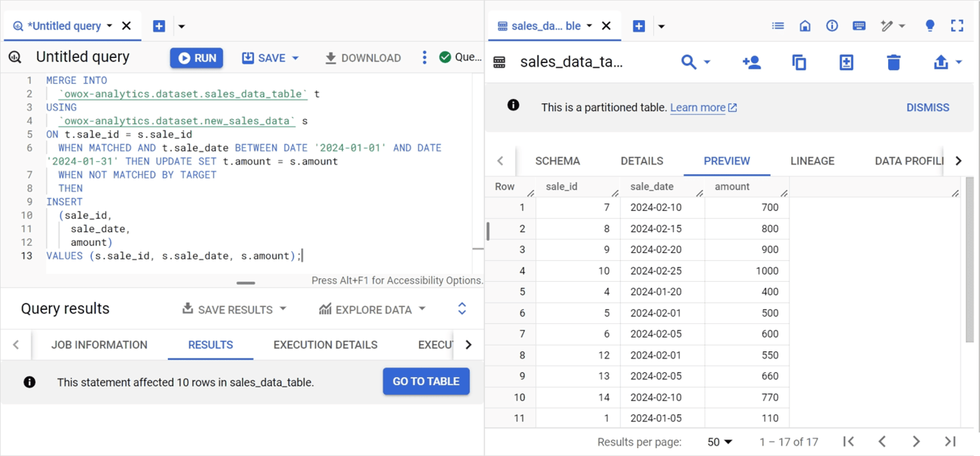
Task: Open the EXPLORE DATA dropdown
Action: pos(372,309)
